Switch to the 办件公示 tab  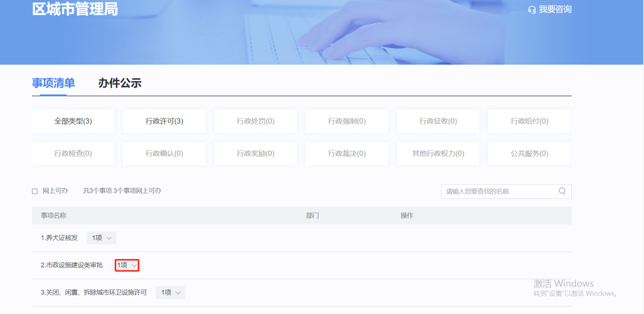[x=119, y=83]
